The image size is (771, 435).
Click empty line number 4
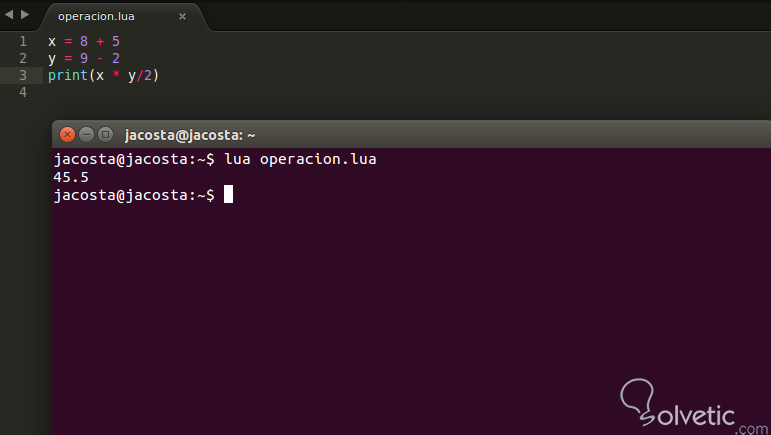tap(23, 92)
